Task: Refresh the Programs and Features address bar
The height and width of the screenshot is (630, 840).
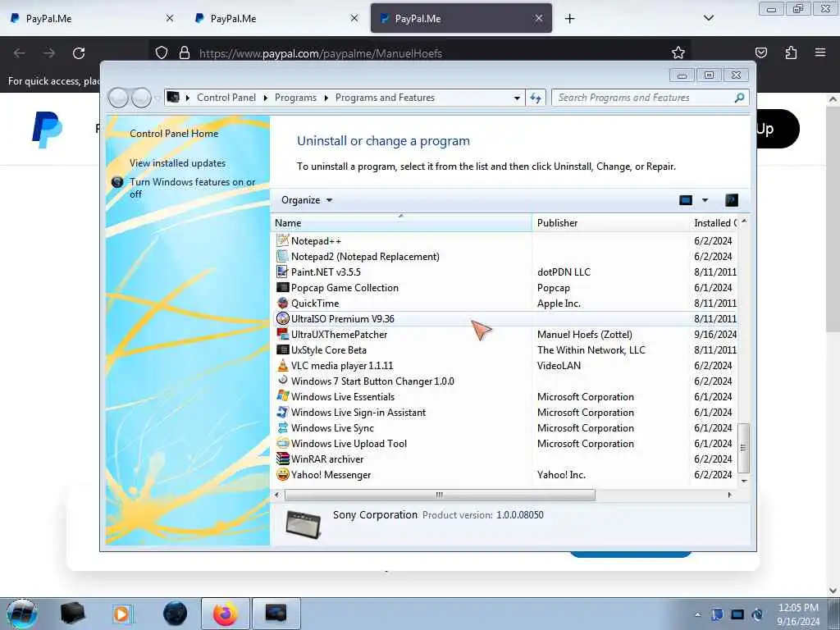Action: (x=535, y=98)
